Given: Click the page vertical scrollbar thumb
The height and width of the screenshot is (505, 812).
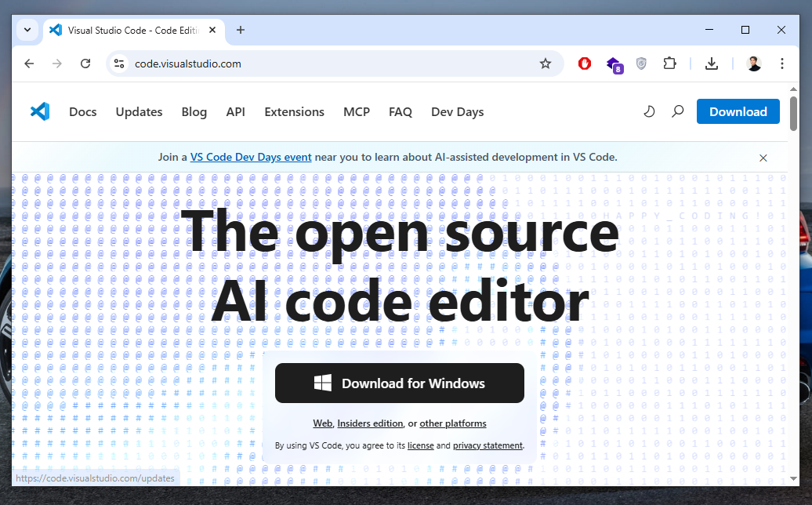Looking at the screenshot, I should pyautogui.click(x=793, y=114).
